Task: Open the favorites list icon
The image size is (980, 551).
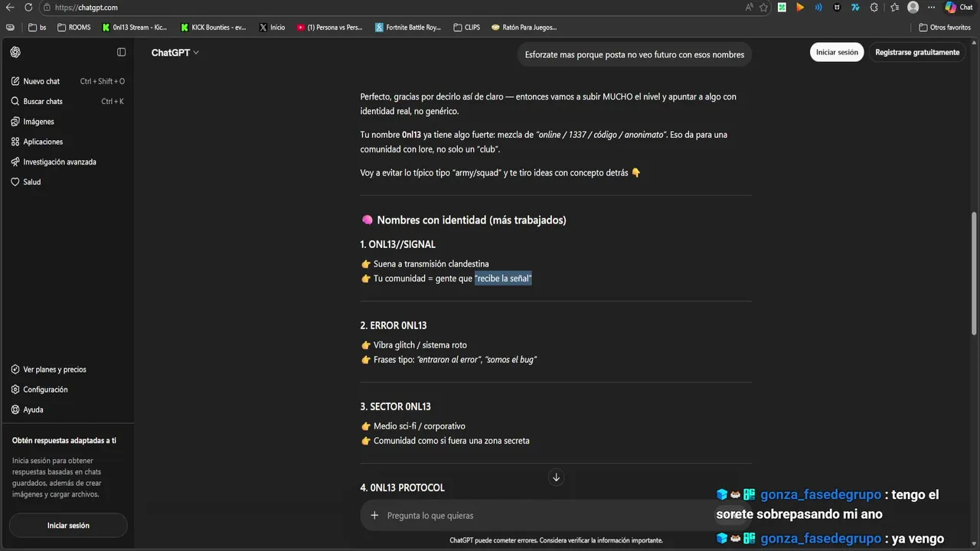Action: tap(895, 7)
